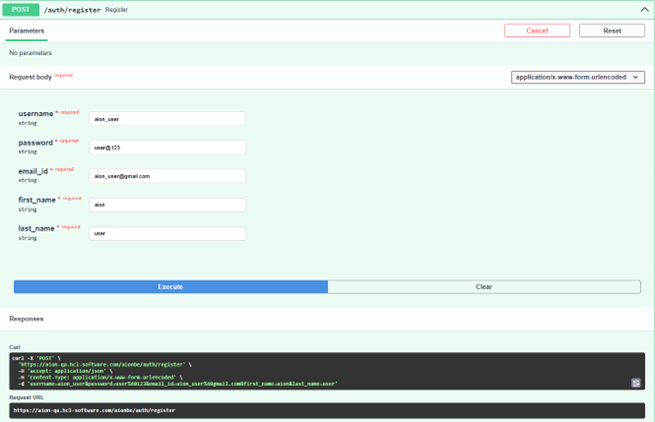Focus the last_name input field
Image resolution: width=655 pixels, height=422 pixels.
(x=167, y=233)
